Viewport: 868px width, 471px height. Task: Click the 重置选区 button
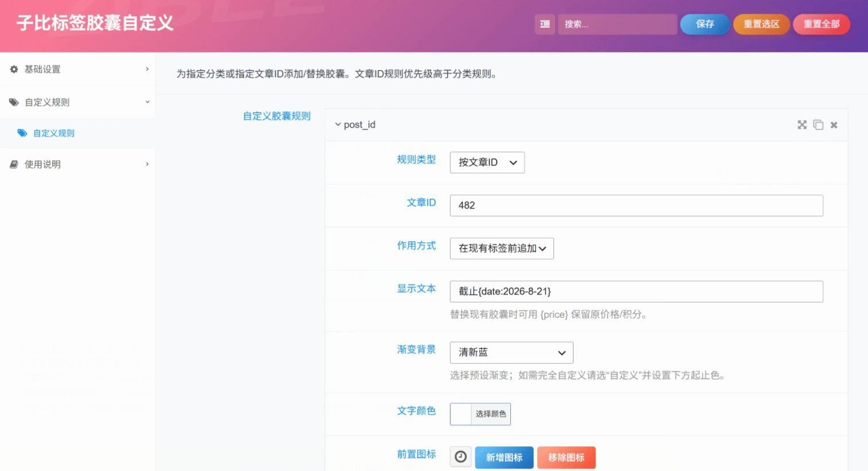pos(761,24)
